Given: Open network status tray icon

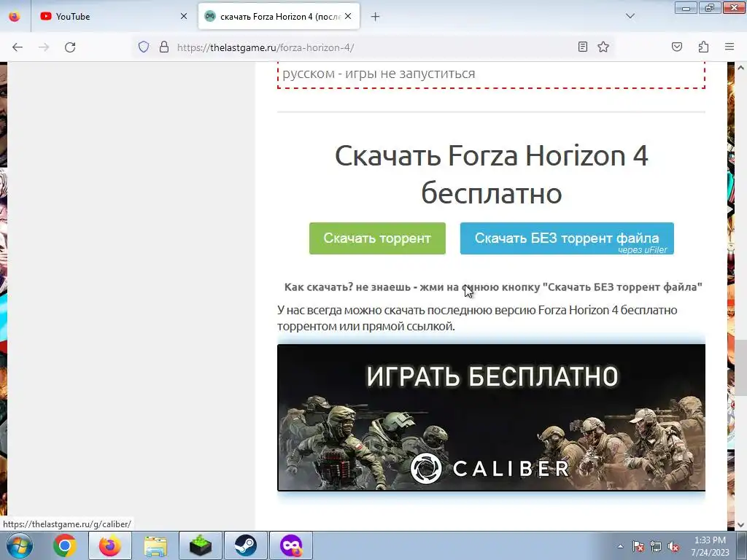Looking at the screenshot, I should (x=656, y=546).
